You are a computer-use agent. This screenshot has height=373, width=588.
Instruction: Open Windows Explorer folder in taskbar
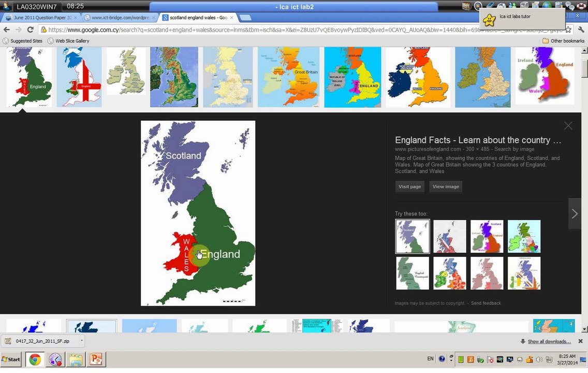76,359
